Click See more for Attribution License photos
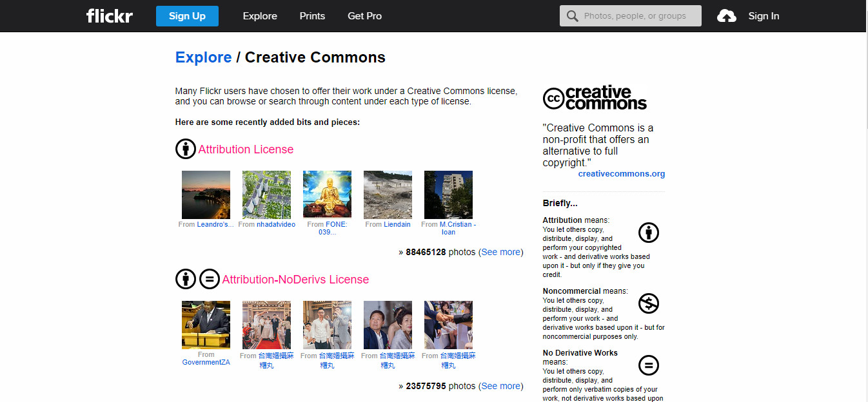 pyautogui.click(x=501, y=252)
